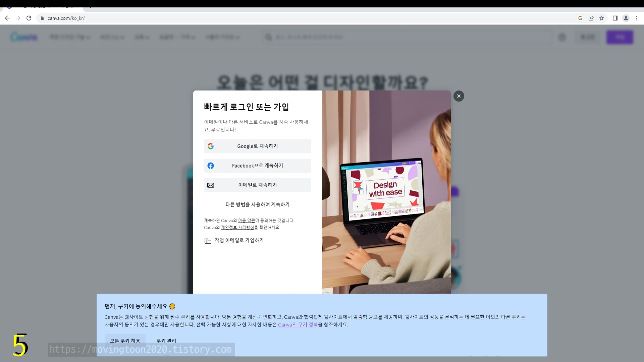This screenshot has width=644, height=362.
Task: Close the login dialog with the X button
Action: coord(459,96)
